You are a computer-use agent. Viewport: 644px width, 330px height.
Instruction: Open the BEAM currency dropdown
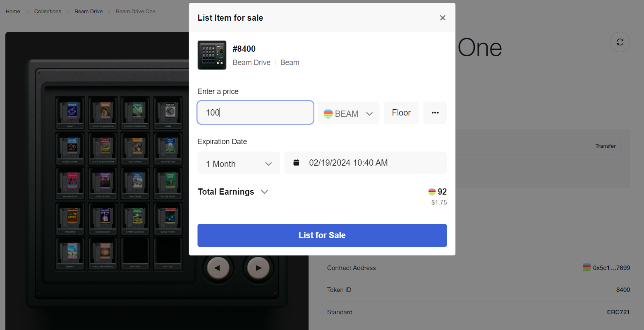tap(348, 113)
